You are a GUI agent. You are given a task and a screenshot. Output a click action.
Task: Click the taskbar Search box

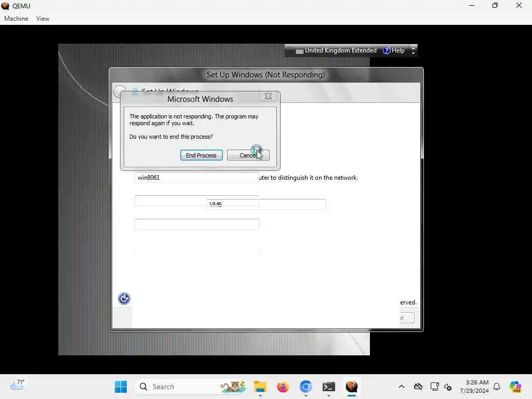[191, 387]
